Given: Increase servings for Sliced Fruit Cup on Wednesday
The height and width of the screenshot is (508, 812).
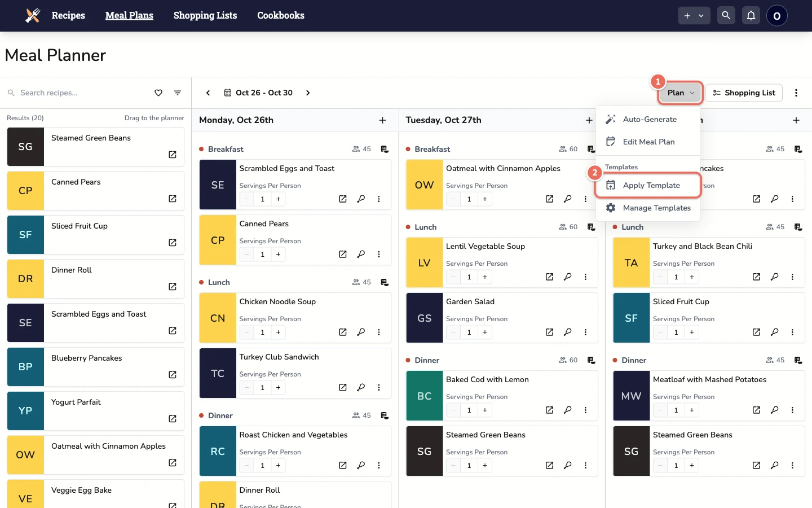Looking at the screenshot, I should (692, 332).
